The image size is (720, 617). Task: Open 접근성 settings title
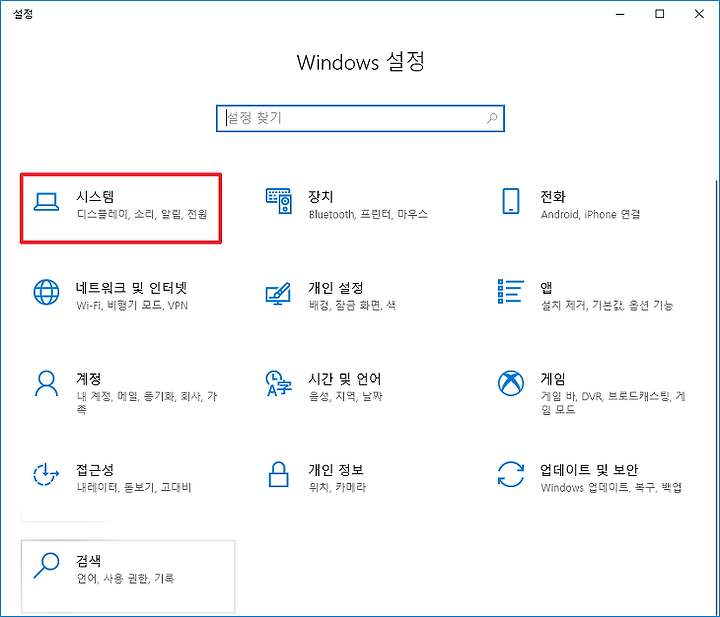[95, 470]
